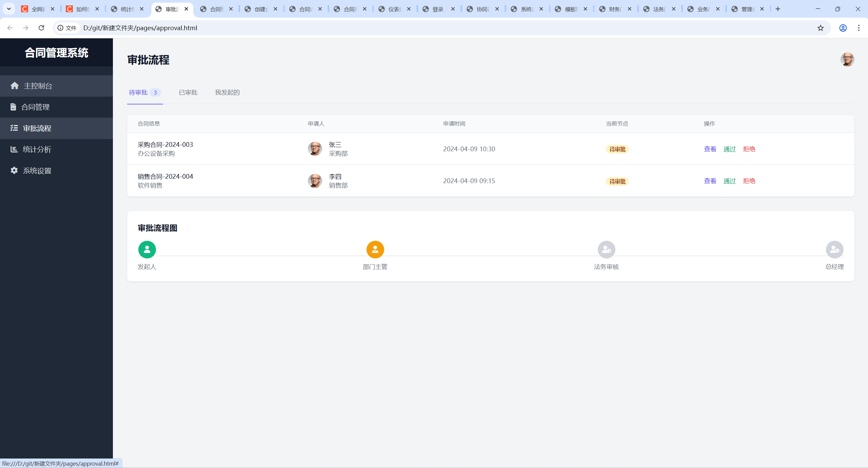
Task: Open 主控制台 in the sidebar
Action: click(x=38, y=86)
